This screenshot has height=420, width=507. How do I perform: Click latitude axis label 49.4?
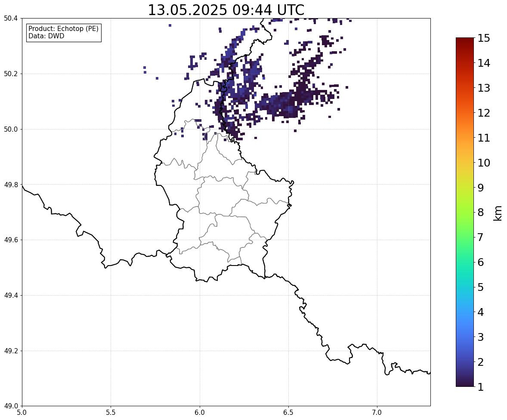(x=11, y=296)
